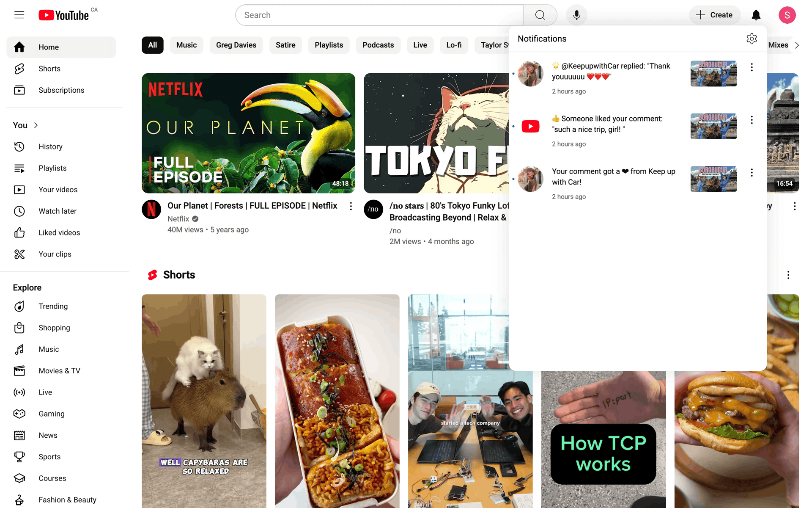Click the search magnifier button
Viewport: 812px width, 508px height.
point(540,15)
